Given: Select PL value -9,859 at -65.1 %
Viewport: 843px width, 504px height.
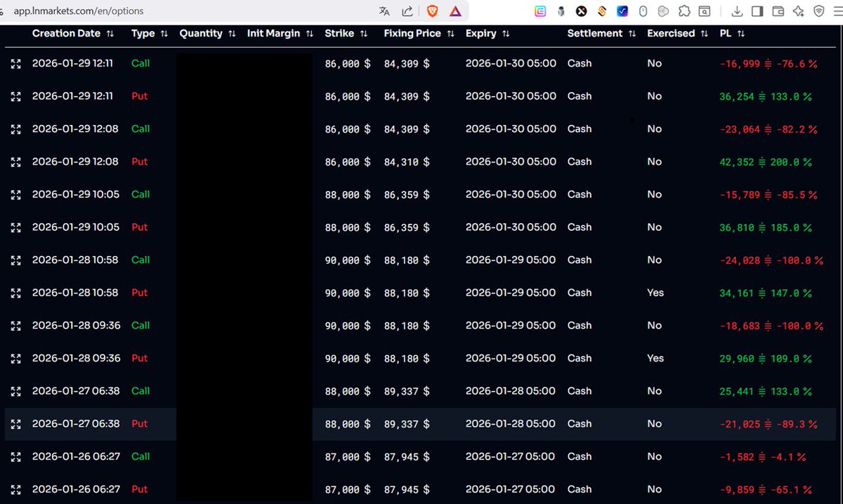Looking at the screenshot, I should point(766,489).
